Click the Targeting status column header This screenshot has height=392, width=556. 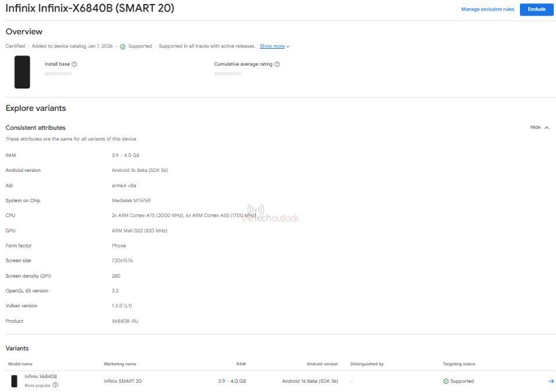tap(458, 364)
